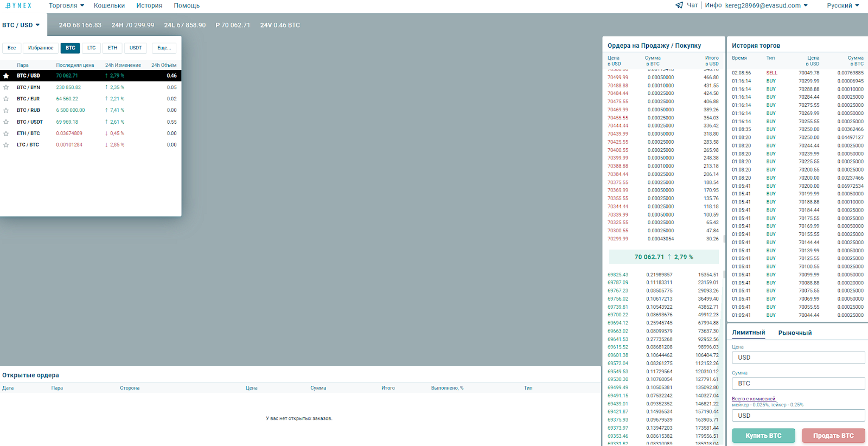Click the Дата column in open orders
The height and width of the screenshot is (446, 868).
click(8, 388)
